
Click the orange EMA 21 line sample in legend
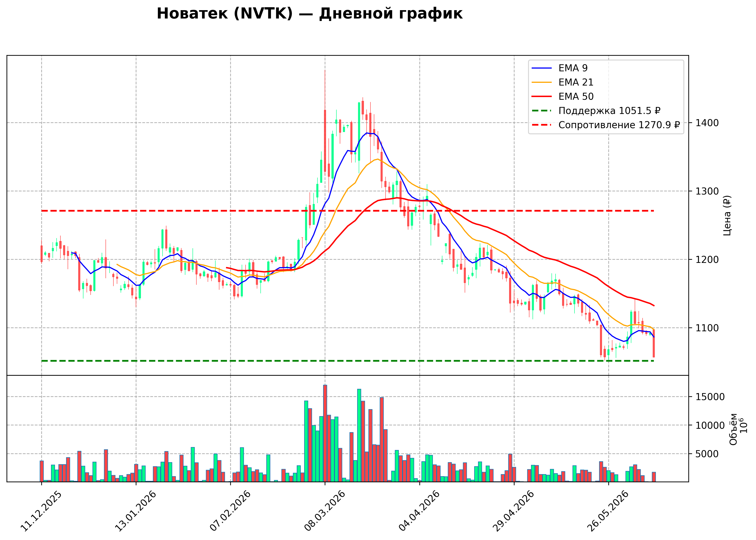coord(542,82)
